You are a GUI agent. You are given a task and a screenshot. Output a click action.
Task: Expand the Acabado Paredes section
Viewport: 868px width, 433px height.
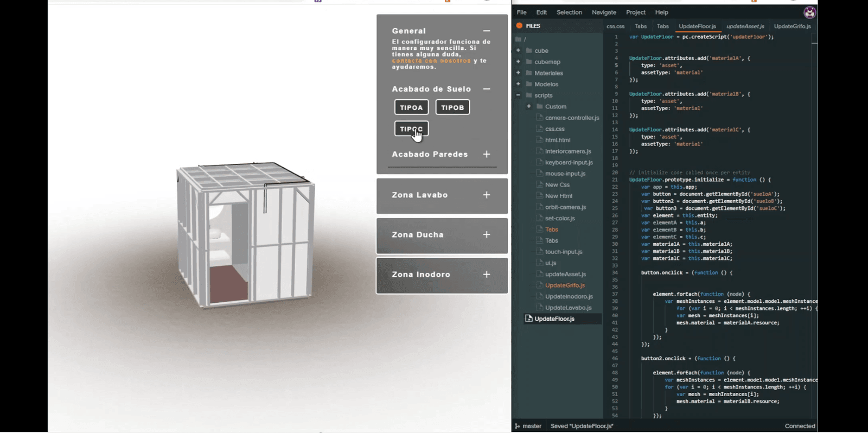point(487,155)
